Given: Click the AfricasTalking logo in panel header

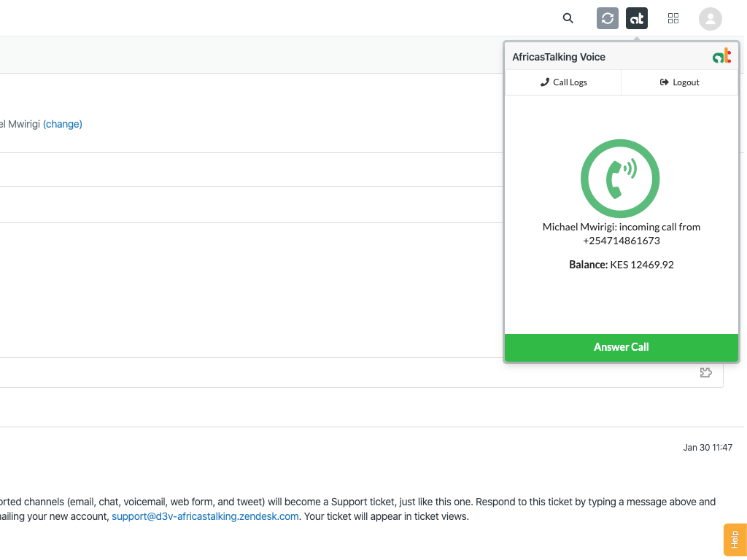Looking at the screenshot, I should tap(721, 56).
